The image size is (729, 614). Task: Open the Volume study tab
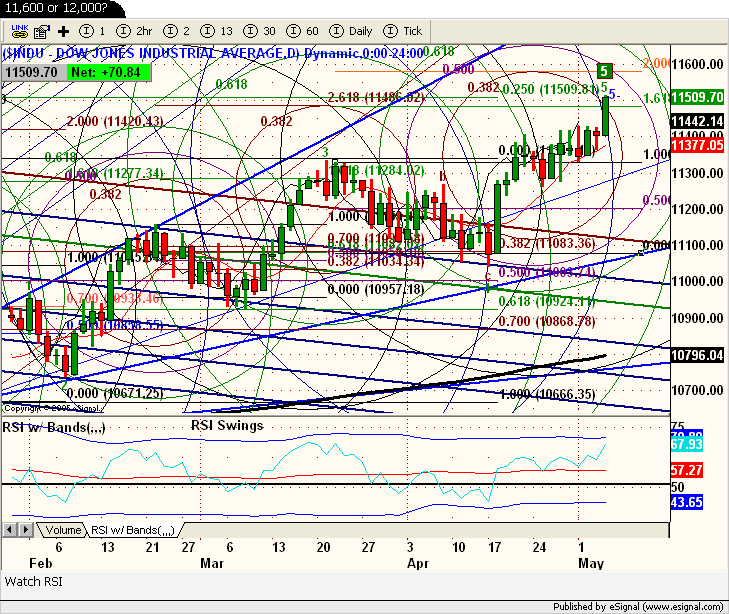[64, 530]
